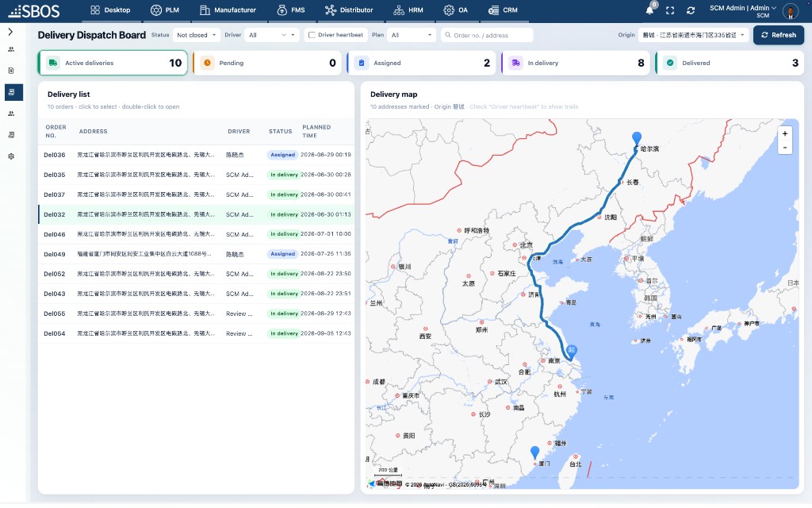Screen dimensions: 812x508
Task: Open the Distributor menu
Action: [349, 10]
